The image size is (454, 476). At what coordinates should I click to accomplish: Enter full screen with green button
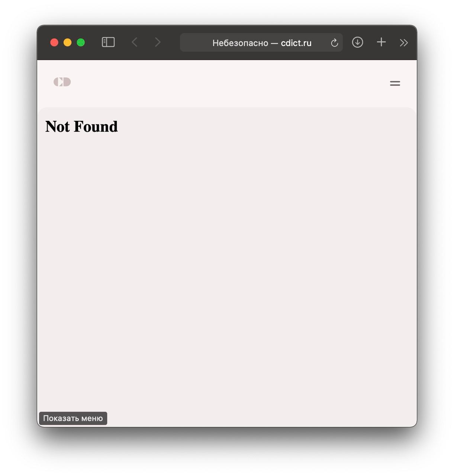81,42
